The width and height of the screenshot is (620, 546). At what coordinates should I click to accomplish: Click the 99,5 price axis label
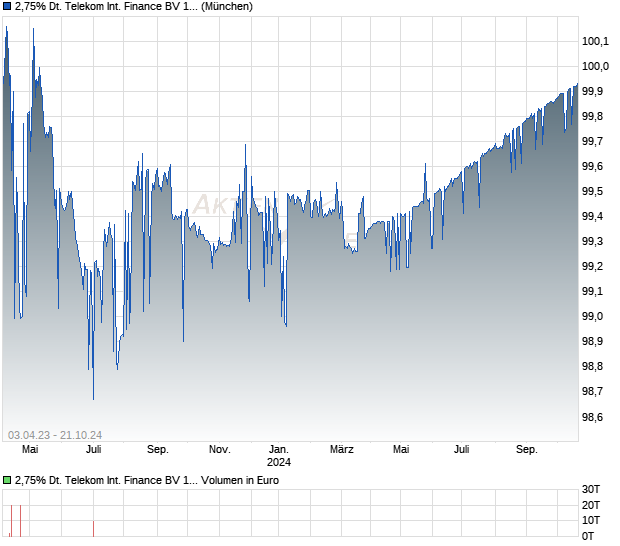tap(592, 192)
